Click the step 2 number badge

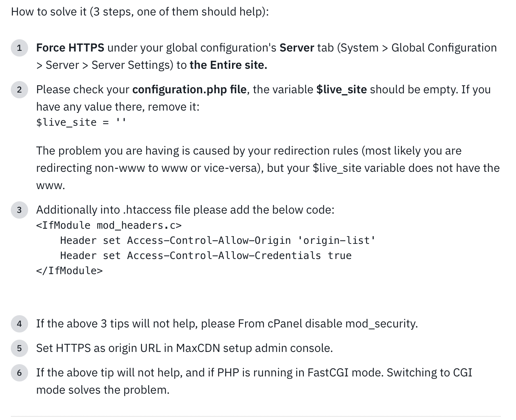pos(19,90)
